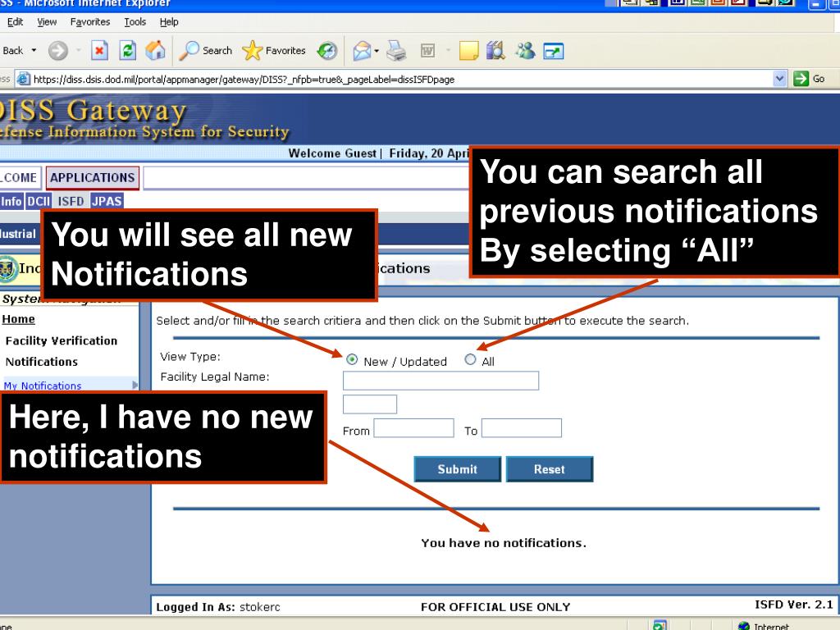This screenshot has height=630, width=840.
Task: Open Facility Verification in navigation
Action: [61, 340]
